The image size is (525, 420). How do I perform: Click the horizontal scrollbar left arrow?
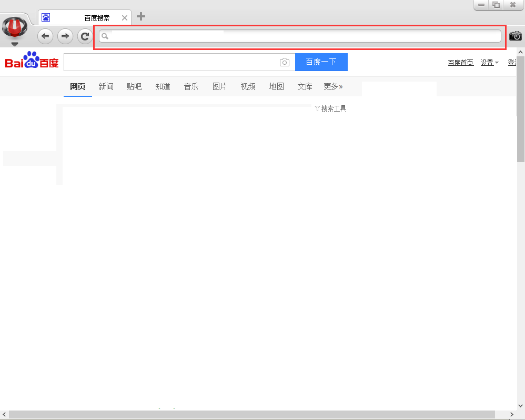pos(4,414)
